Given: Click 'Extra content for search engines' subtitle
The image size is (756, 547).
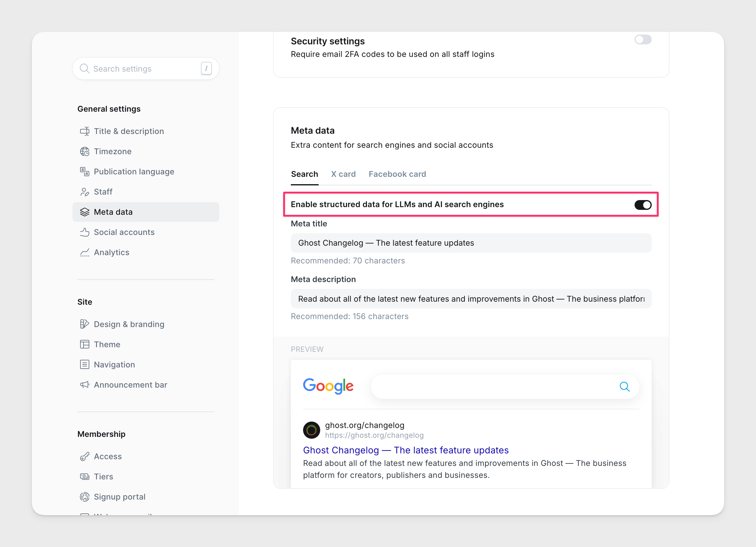Looking at the screenshot, I should tap(392, 145).
